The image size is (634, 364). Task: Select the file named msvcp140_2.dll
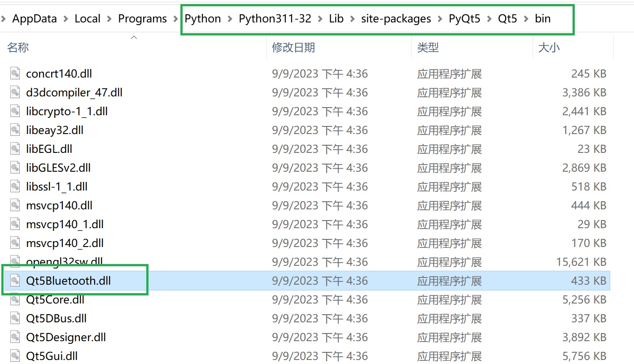click(65, 243)
